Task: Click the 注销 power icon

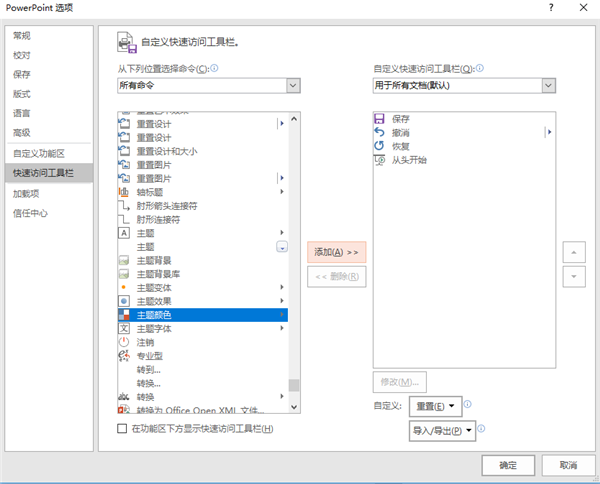Action: coord(124,342)
